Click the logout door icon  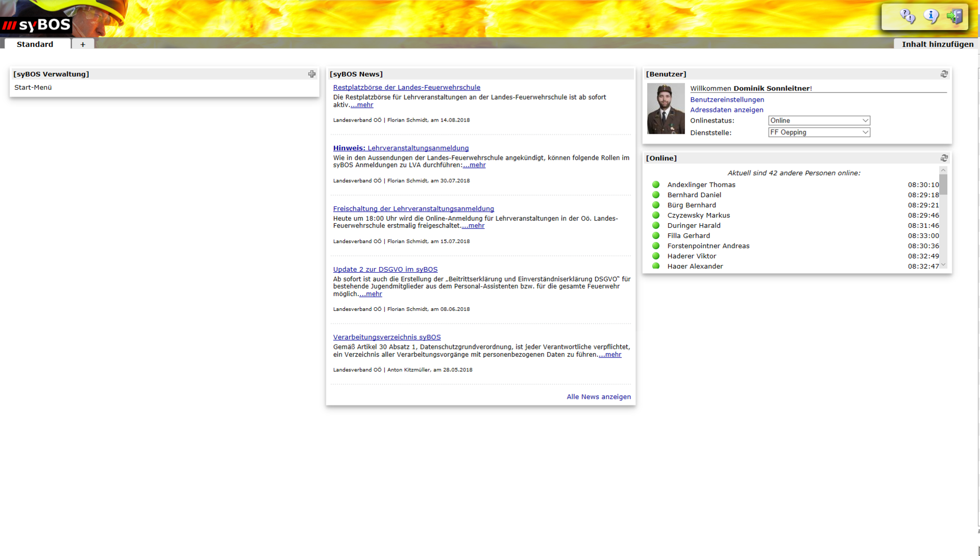954,16
